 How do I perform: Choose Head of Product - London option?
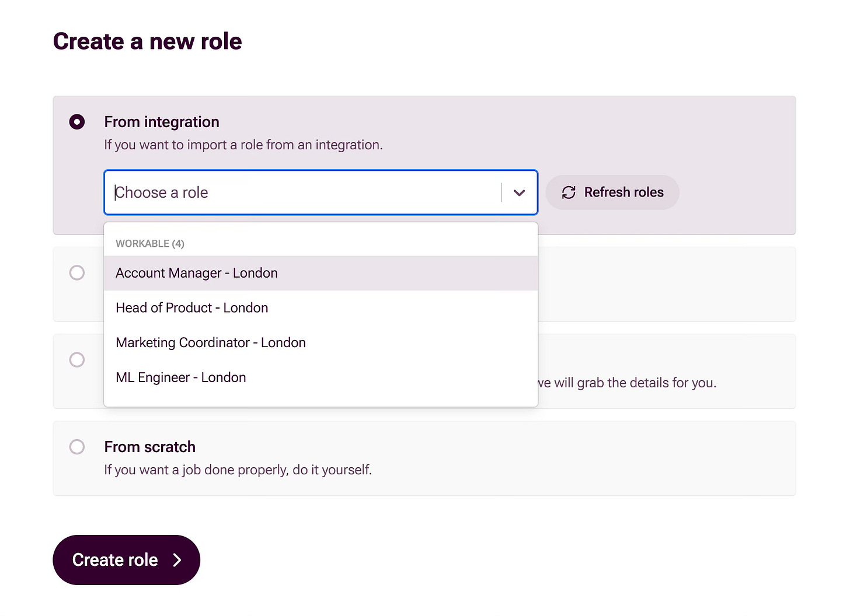[192, 308]
